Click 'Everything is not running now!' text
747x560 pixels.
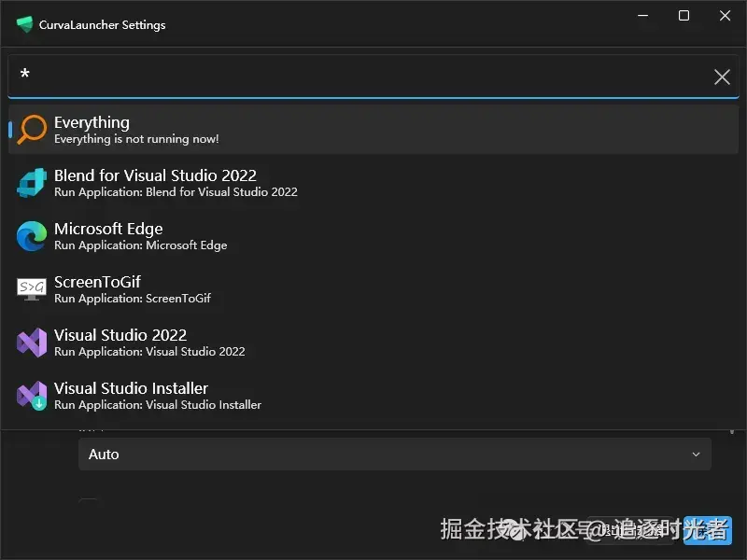pyautogui.click(x=136, y=139)
